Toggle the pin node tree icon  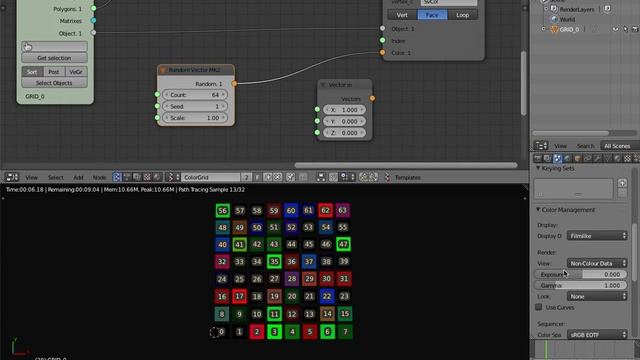[291, 177]
